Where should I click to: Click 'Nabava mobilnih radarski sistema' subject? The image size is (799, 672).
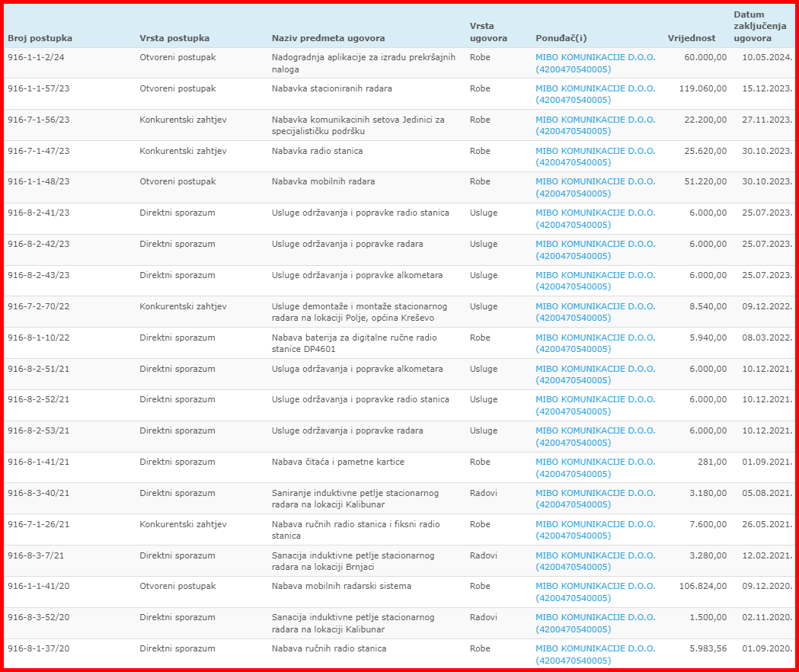click(x=341, y=586)
